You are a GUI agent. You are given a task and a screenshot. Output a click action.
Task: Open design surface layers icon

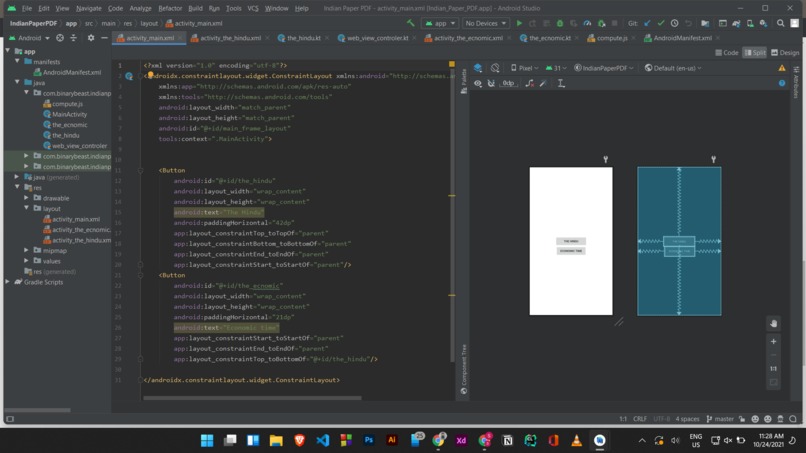[478, 68]
